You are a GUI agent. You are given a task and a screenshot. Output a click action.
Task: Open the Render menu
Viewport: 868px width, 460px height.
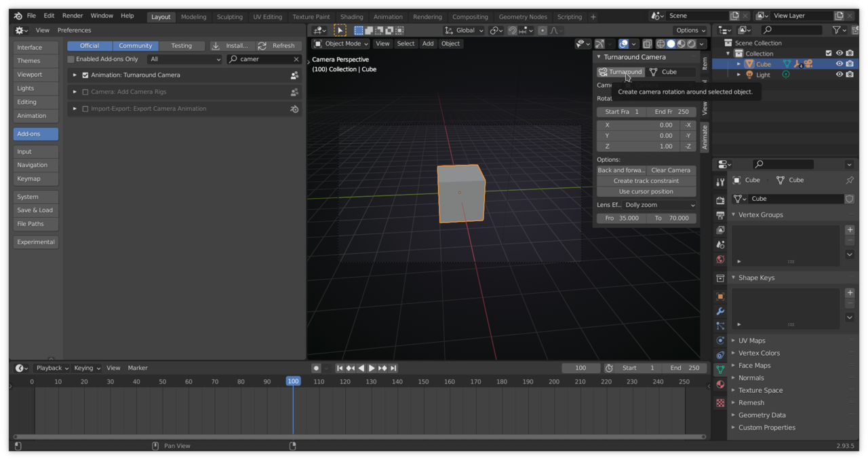click(x=73, y=16)
